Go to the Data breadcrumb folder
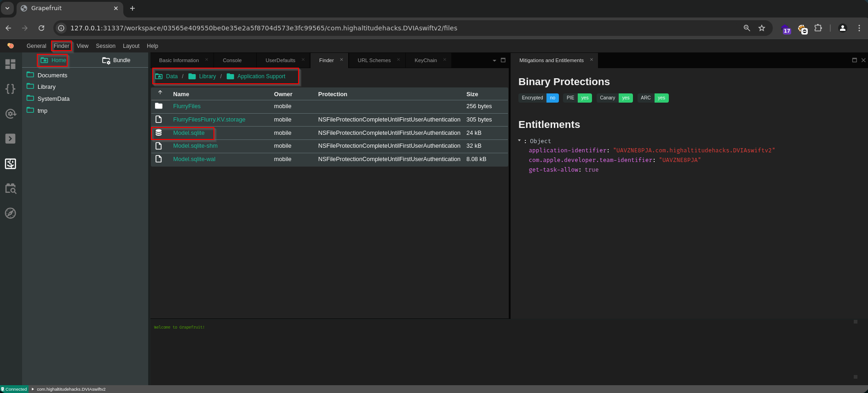This screenshot has width=868, height=393. pyautogui.click(x=167, y=76)
